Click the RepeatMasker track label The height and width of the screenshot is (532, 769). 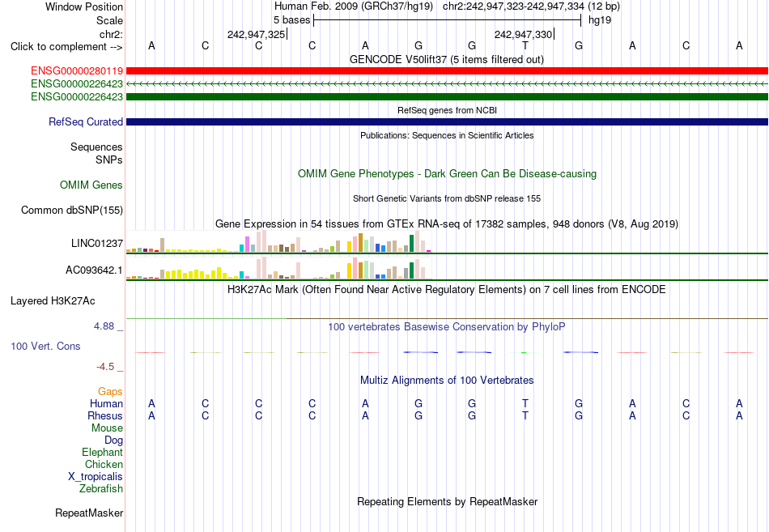[89, 513]
